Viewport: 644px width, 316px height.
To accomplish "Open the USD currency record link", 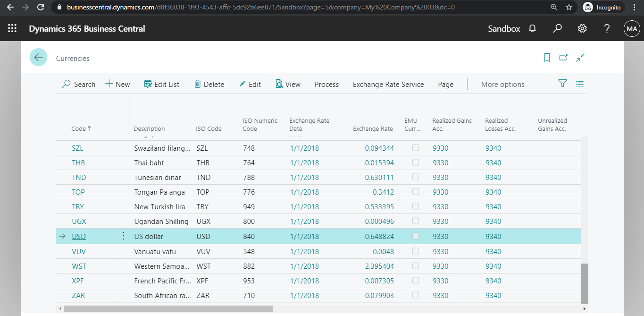I will 78,236.
